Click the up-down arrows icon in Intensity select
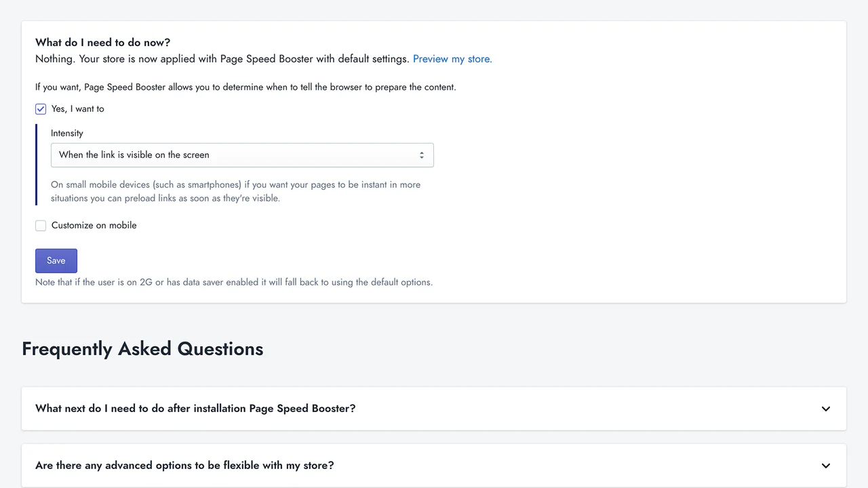Image resolution: width=868 pixels, height=488 pixels. coord(421,155)
